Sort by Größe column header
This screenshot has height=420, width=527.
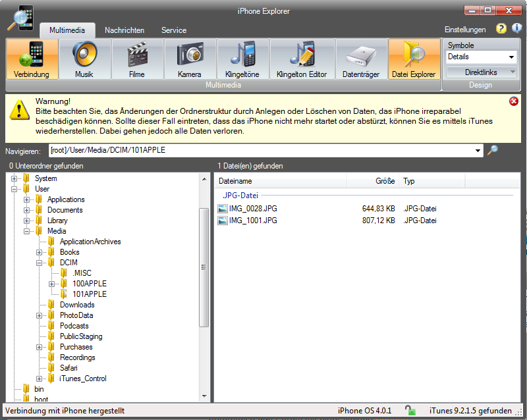385,181
